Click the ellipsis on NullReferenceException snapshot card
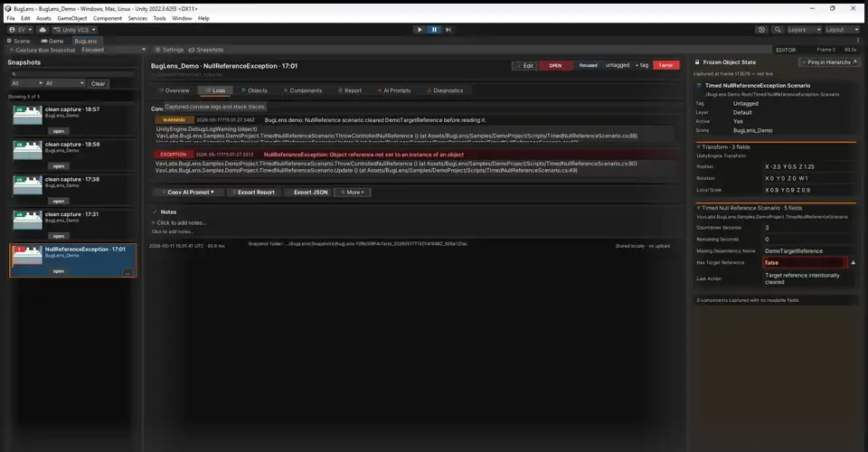This screenshot has width=868, height=452. (127, 272)
